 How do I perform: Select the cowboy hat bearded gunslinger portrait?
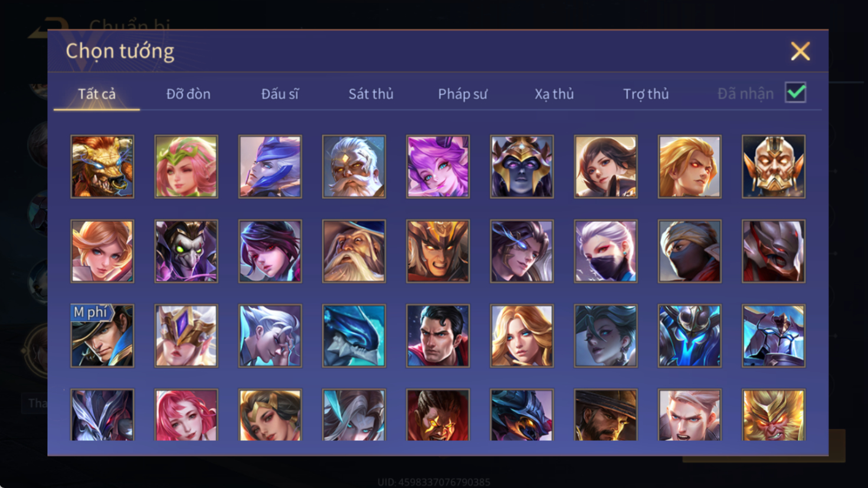point(606,415)
